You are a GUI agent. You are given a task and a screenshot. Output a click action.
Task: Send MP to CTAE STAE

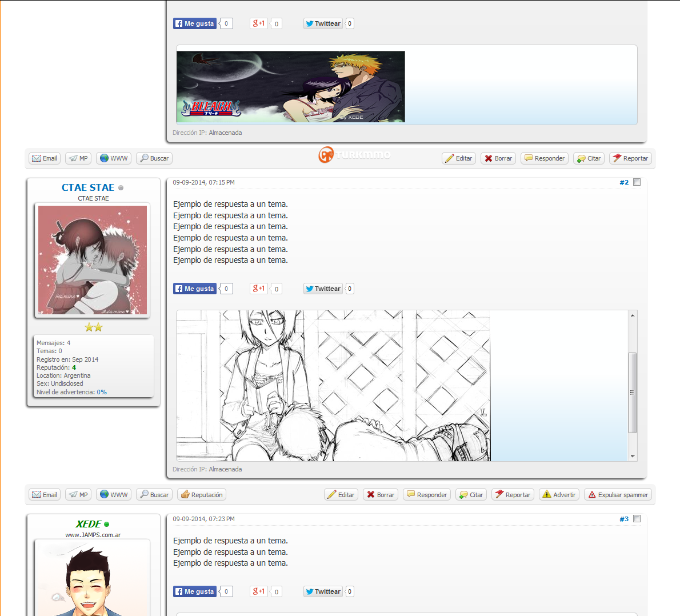pos(78,494)
